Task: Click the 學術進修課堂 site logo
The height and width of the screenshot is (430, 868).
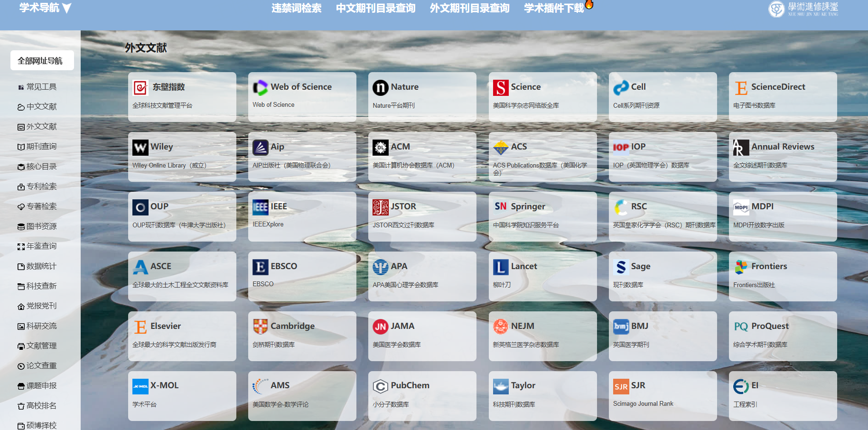Action: [x=803, y=9]
